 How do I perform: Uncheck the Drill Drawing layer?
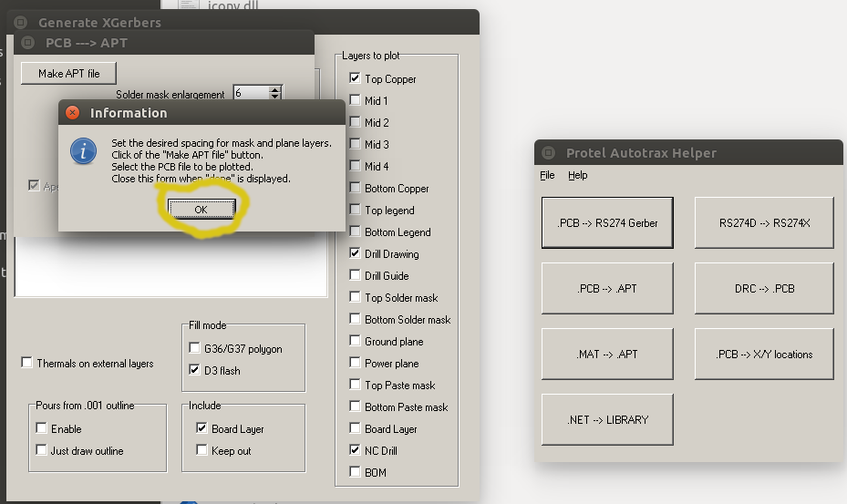(x=355, y=252)
